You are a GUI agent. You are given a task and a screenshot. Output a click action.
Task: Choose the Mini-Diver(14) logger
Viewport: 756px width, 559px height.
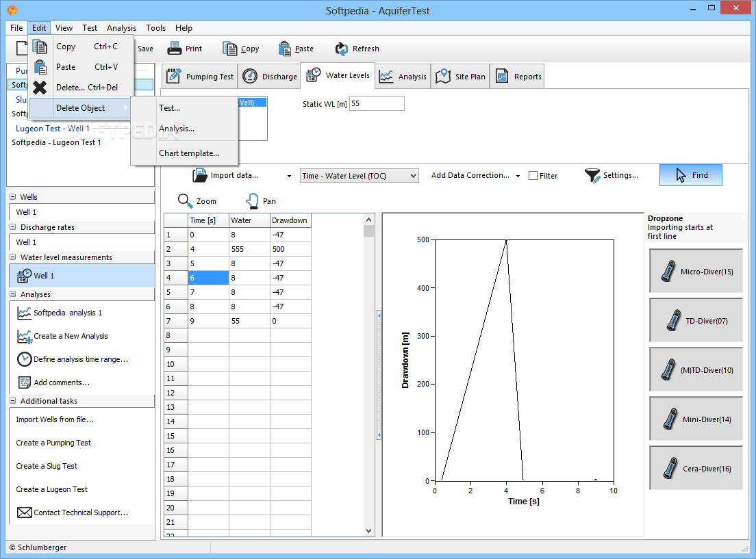(x=696, y=419)
